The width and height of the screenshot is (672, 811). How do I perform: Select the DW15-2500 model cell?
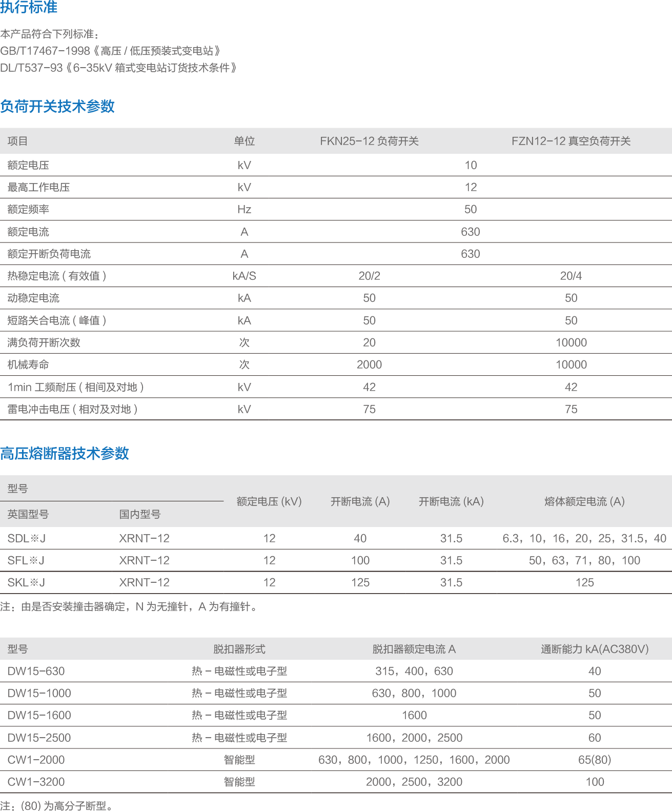(39, 738)
